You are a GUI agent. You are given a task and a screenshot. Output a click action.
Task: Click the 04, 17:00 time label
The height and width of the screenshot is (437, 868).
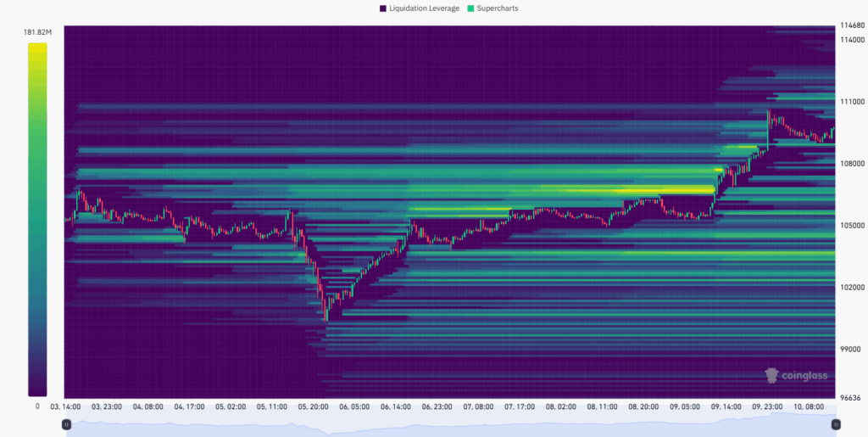(x=189, y=406)
